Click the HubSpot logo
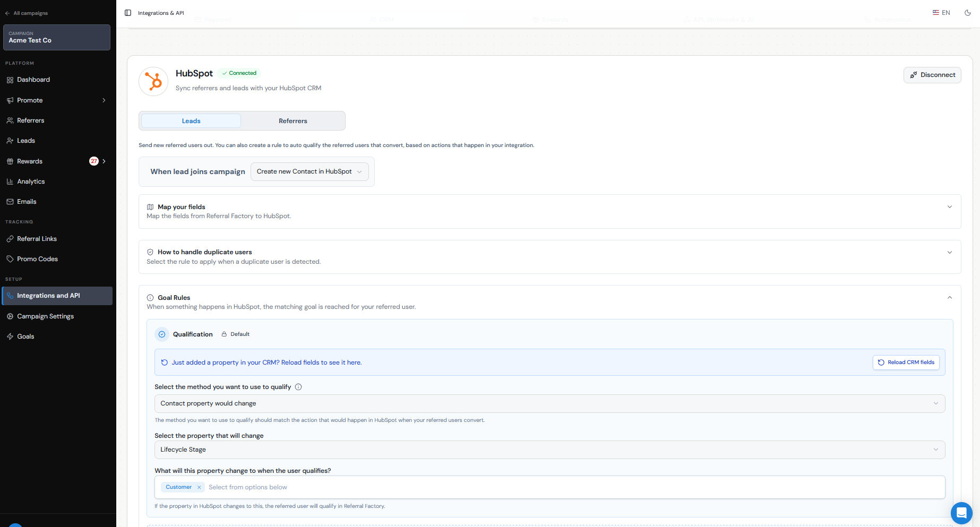The height and width of the screenshot is (527, 980). point(153,81)
